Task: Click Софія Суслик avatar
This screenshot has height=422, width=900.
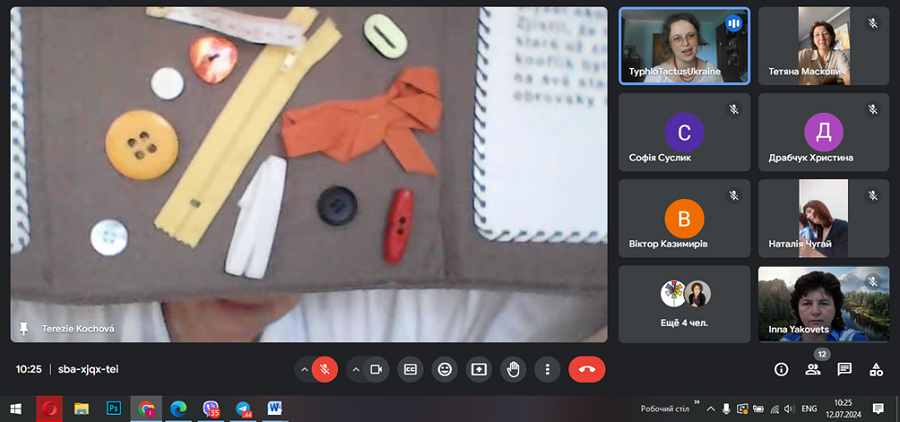Action: 684,132
